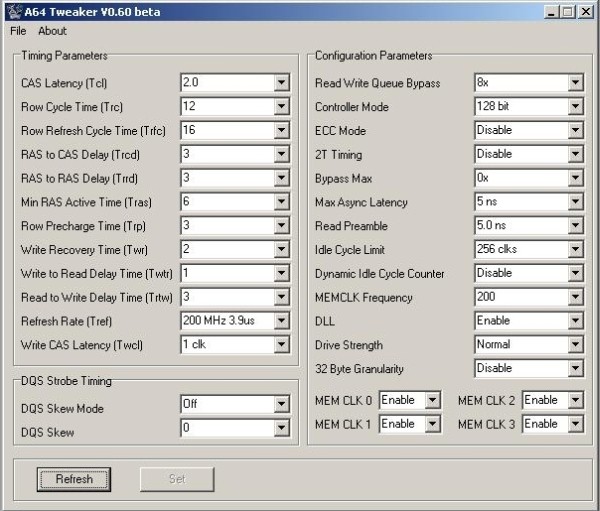Expand Read Write Queue Bypass dropdown

click(x=575, y=83)
